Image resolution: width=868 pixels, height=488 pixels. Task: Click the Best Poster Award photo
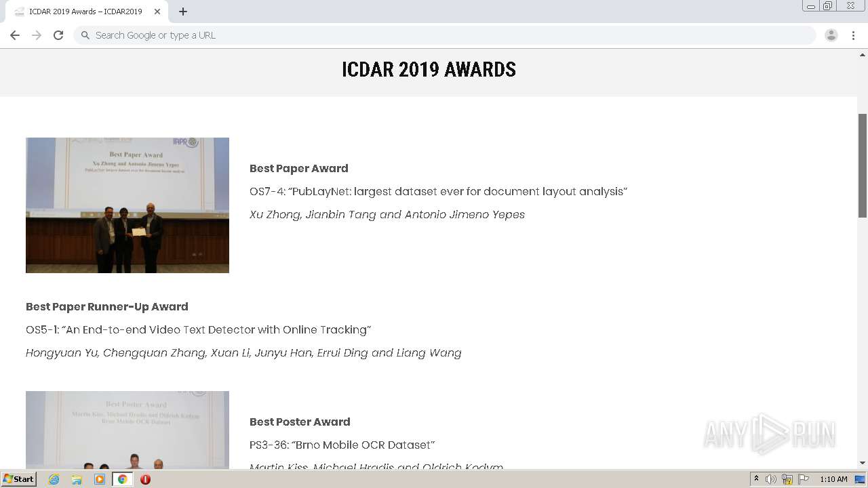[x=127, y=430]
